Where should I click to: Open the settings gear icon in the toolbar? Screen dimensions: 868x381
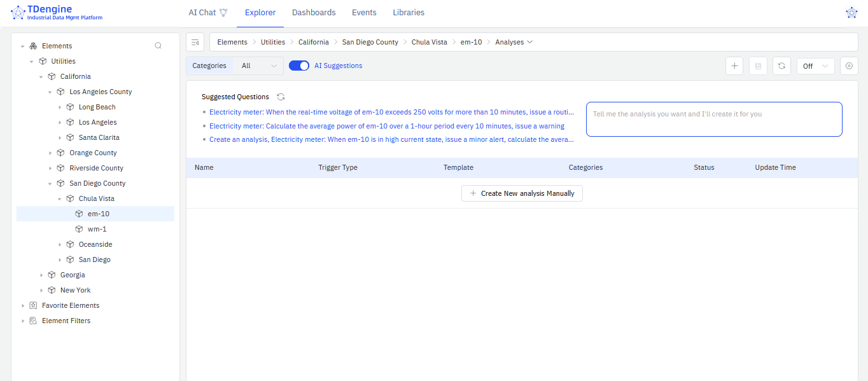(x=849, y=66)
